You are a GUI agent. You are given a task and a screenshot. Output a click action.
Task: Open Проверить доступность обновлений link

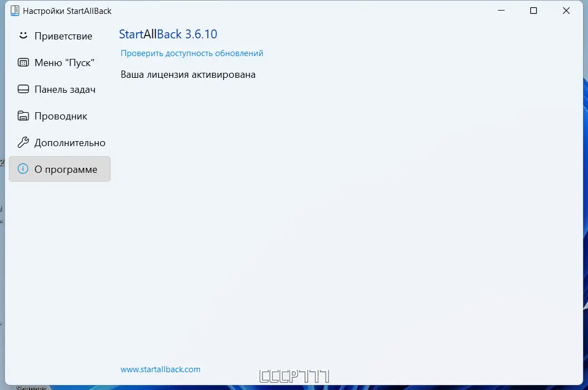191,53
